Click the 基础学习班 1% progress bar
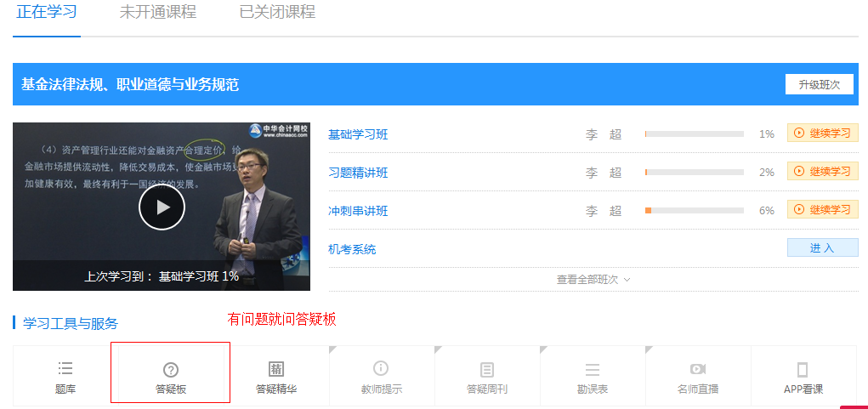 [x=695, y=134]
